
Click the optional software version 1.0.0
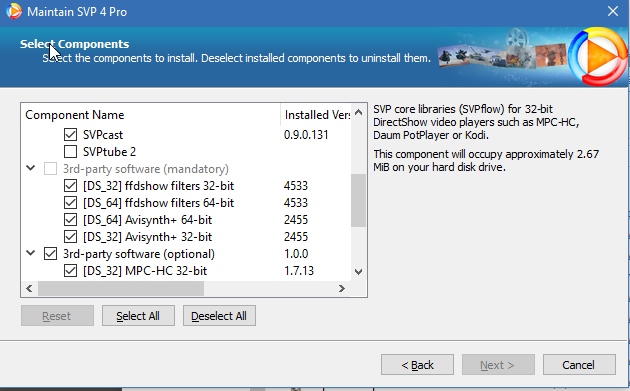click(x=296, y=254)
